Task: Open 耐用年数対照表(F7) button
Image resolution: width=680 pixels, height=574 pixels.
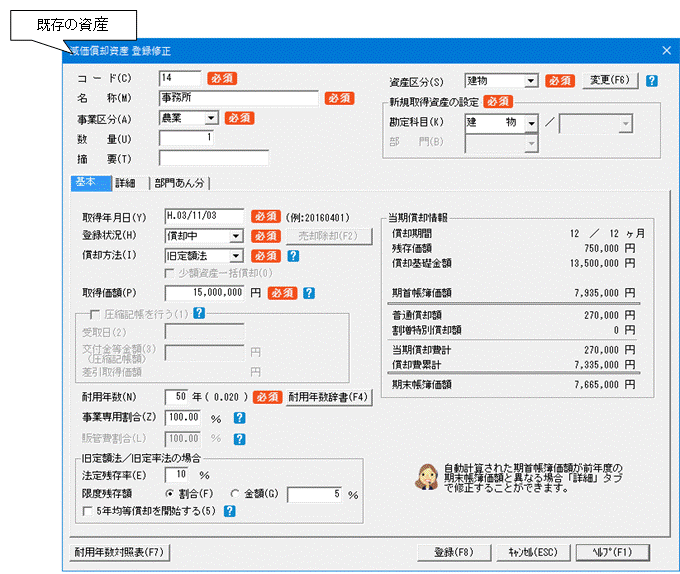Action: (119, 552)
